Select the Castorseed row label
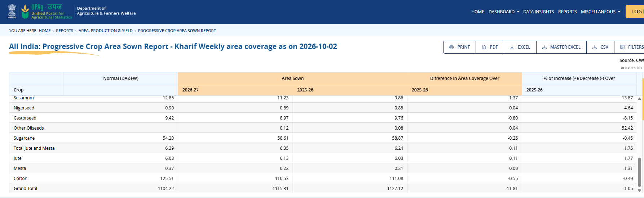The width and height of the screenshot is (644, 198). point(25,118)
